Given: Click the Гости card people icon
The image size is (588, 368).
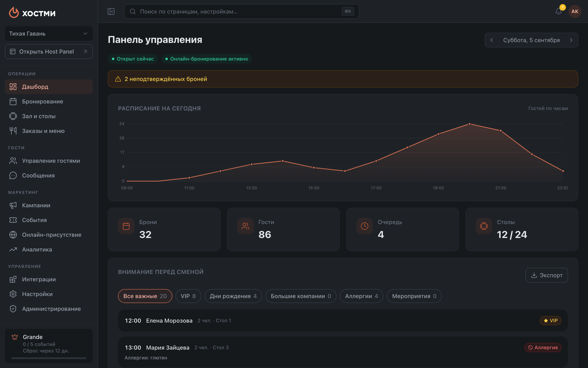Looking at the screenshot, I should point(245,226).
